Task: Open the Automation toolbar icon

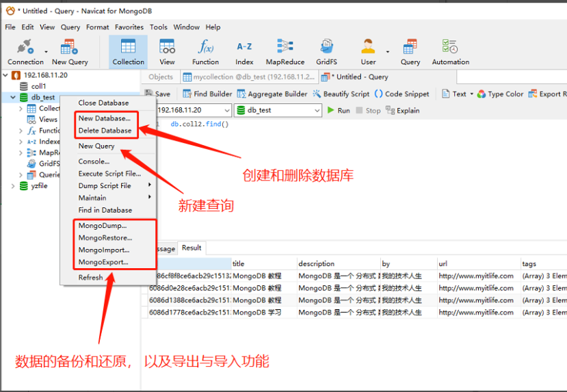Action: [450, 52]
